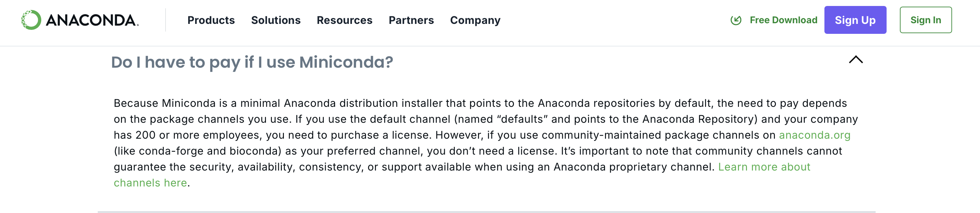Viewport: 980px width, 213px height.
Task: Click the Sign In button
Action: (x=925, y=20)
